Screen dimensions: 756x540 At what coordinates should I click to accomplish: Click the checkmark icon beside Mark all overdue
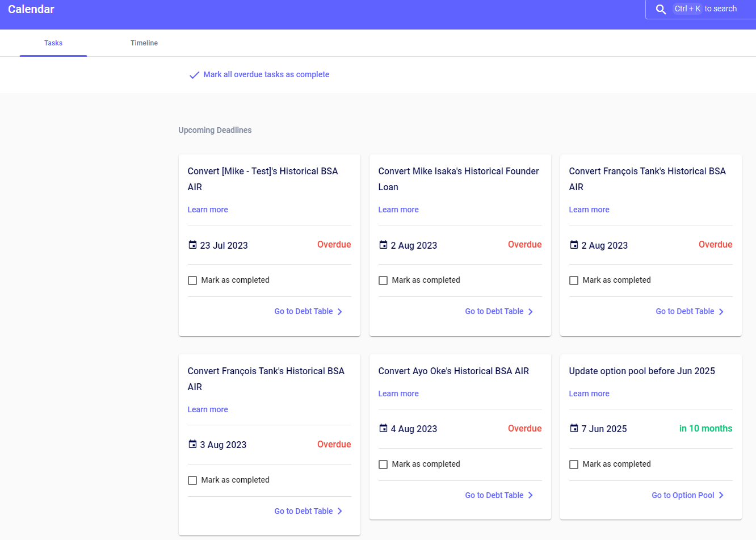tap(194, 75)
